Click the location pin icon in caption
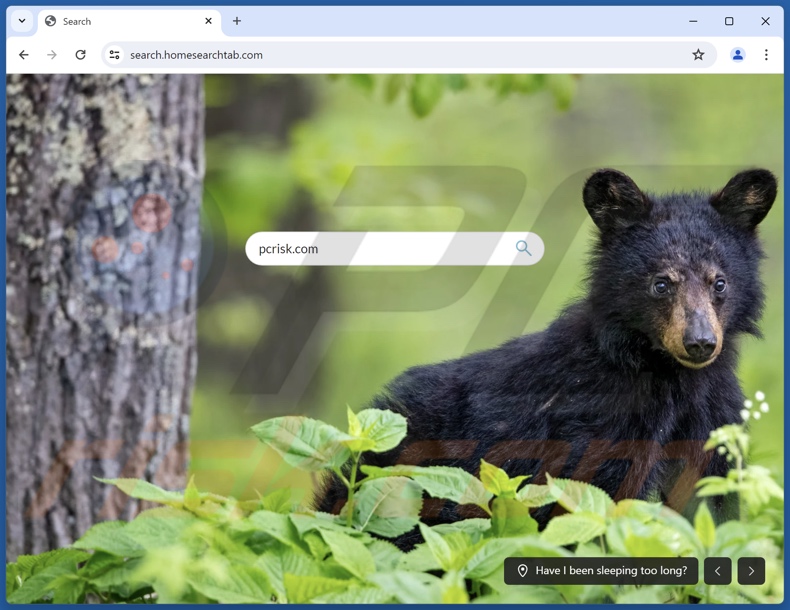790x610 pixels. point(522,571)
